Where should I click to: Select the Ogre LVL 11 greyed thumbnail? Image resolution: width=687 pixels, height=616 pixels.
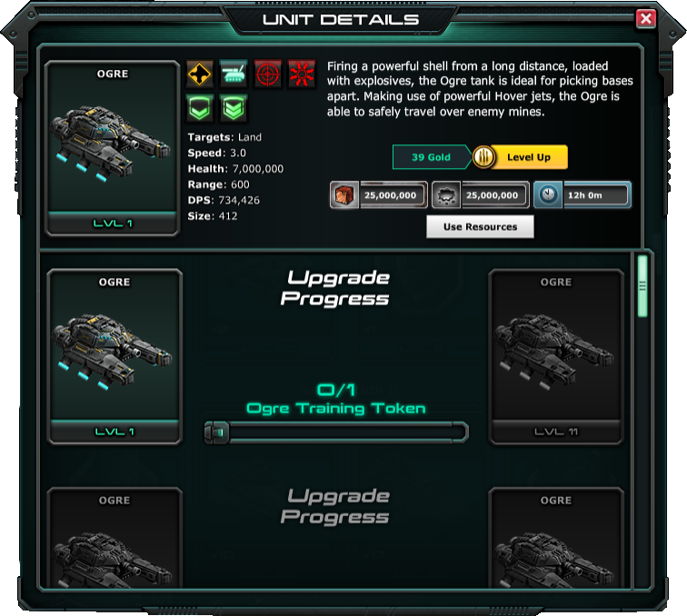click(556, 357)
